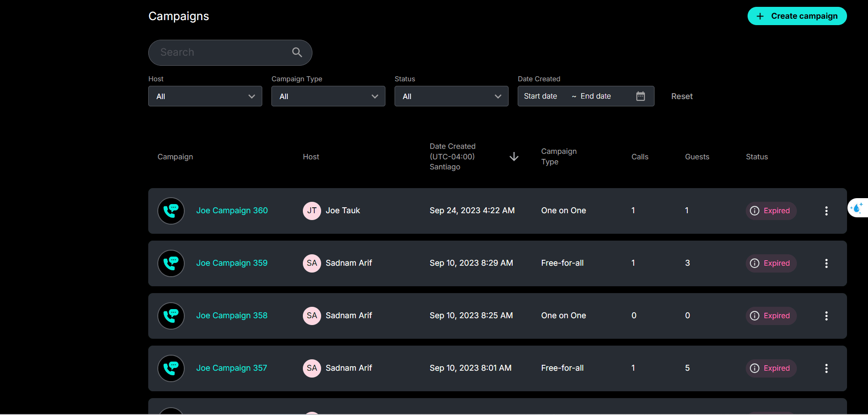The width and height of the screenshot is (868, 415).
Task: Open Joe Campaign 358 link
Action: [232, 315]
